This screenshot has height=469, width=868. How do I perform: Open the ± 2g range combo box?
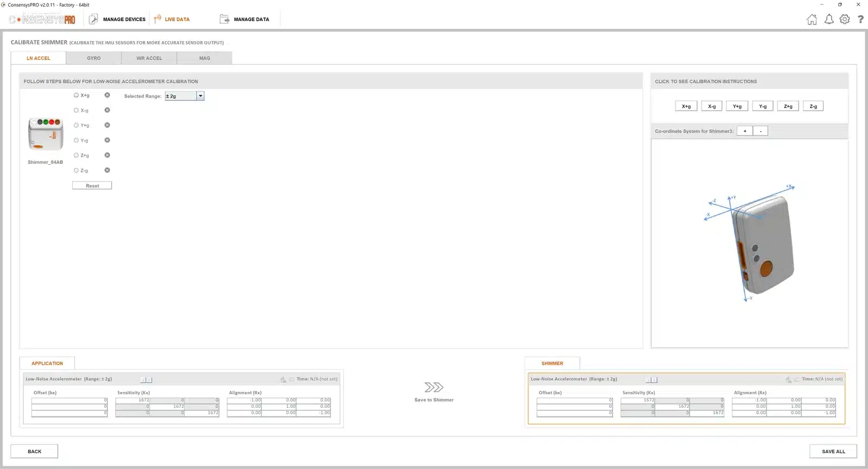(184, 96)
